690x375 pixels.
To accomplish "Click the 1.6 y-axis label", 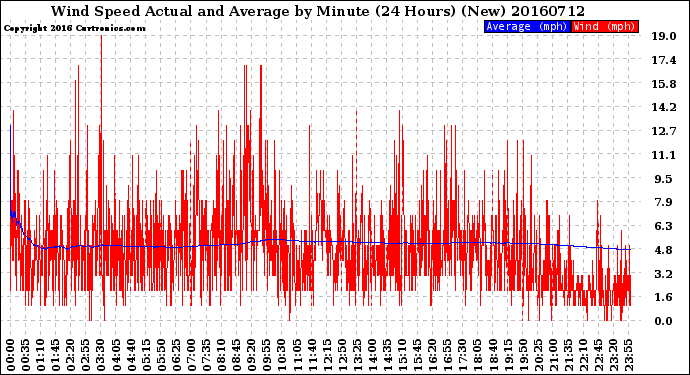I will click(x=663, y=297).
